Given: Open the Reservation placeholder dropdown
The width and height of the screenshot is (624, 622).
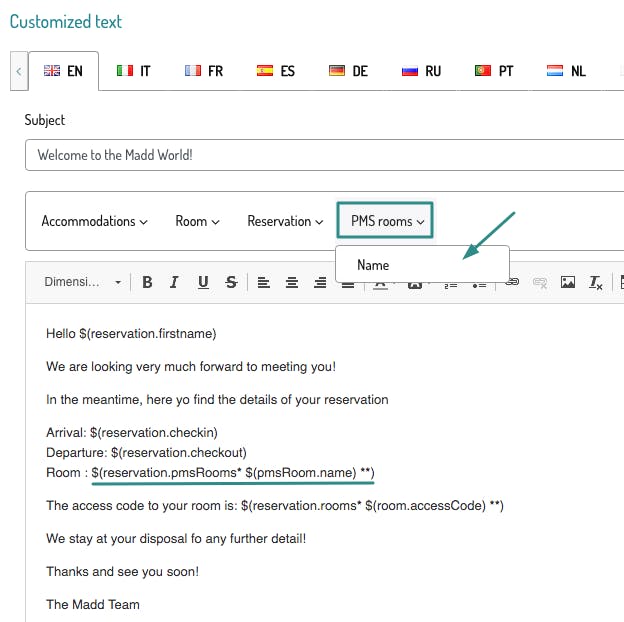Looking at the screenshot, I should coord(285,221).
